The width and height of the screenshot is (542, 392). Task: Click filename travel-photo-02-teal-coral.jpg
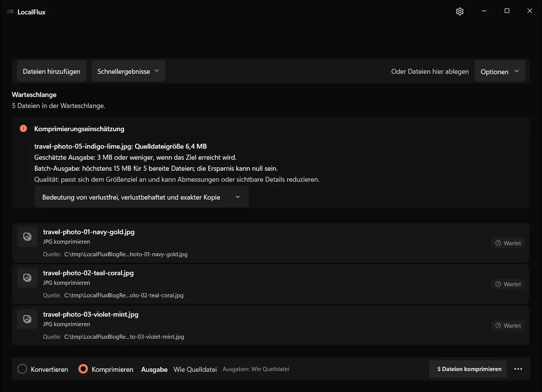tap(88, 273)
